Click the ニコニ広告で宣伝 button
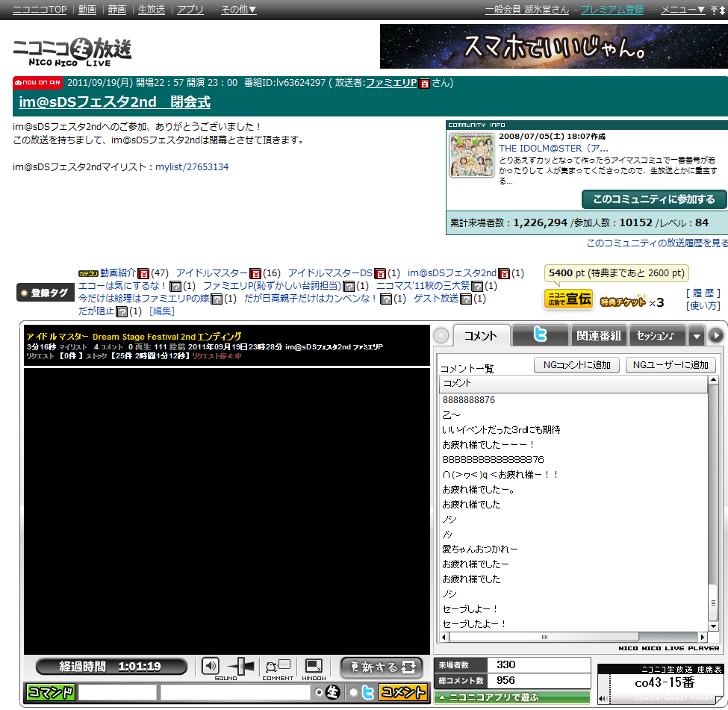Screen dimensions: 728x710 [569, 299]
